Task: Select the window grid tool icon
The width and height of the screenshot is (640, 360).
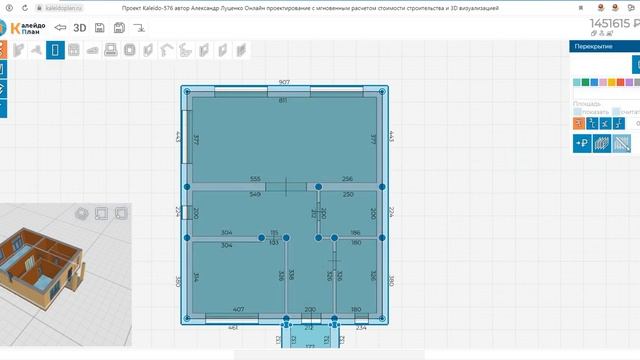Action: (x=74, y=50)
